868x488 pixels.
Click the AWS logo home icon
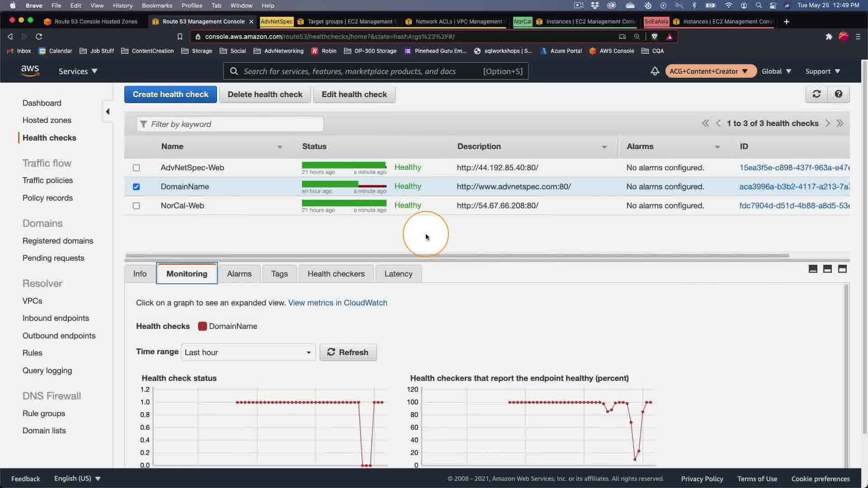tap(30, 71)
